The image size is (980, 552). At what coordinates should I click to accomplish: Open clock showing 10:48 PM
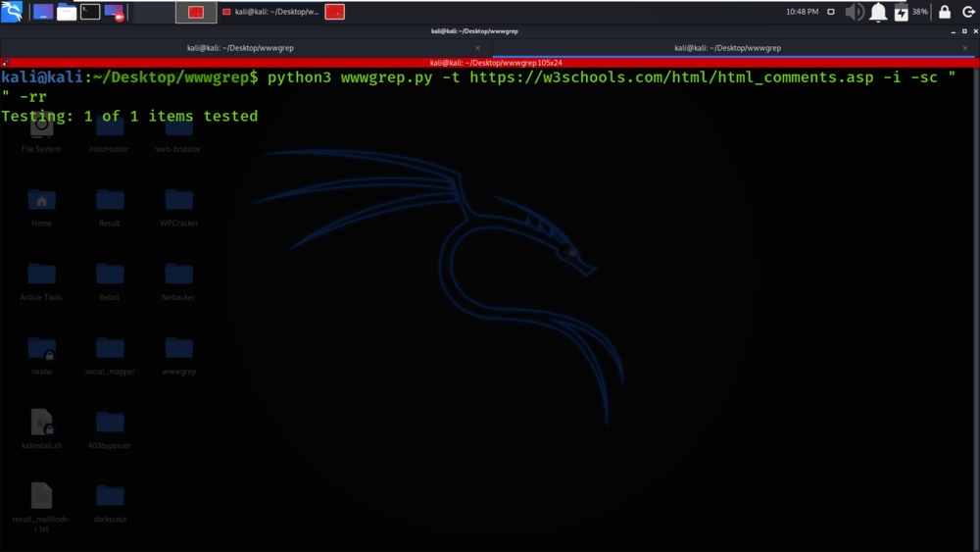tap(802, 12)
